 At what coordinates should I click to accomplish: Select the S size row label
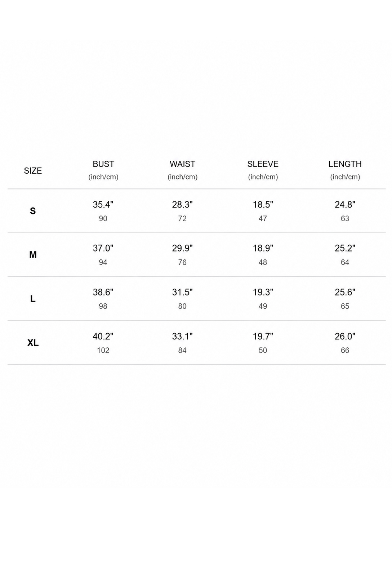click(33, 211)
